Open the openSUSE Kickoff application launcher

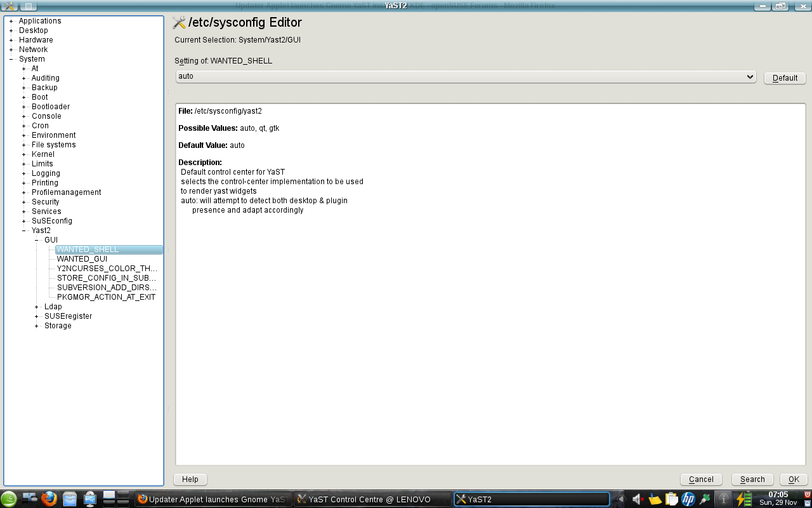[9, 499]
